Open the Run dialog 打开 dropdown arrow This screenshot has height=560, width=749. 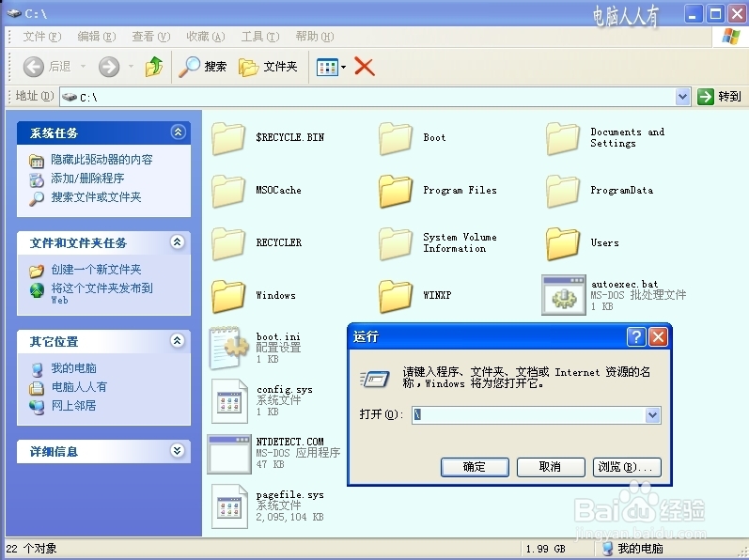[652, 415]
